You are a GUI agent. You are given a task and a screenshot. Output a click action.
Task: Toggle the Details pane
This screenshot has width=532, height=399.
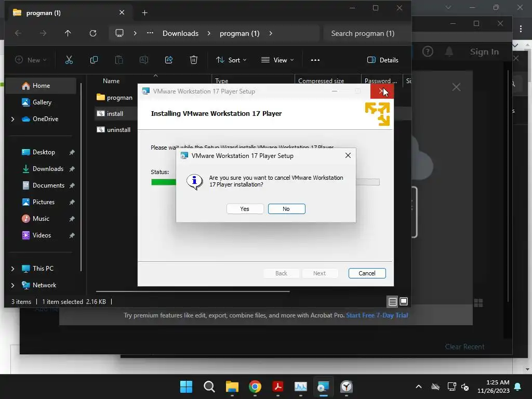[x=382, y=60]
